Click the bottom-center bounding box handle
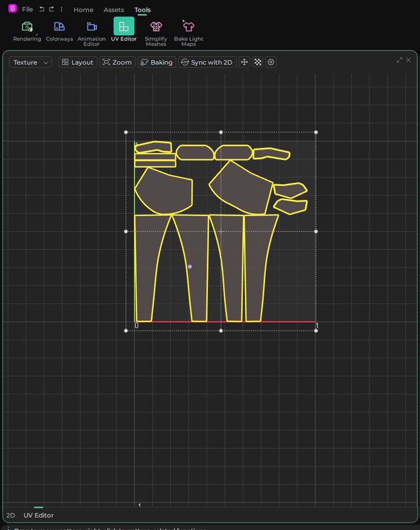420x530 pixels. pyautogui.click(x=221, y=331)
